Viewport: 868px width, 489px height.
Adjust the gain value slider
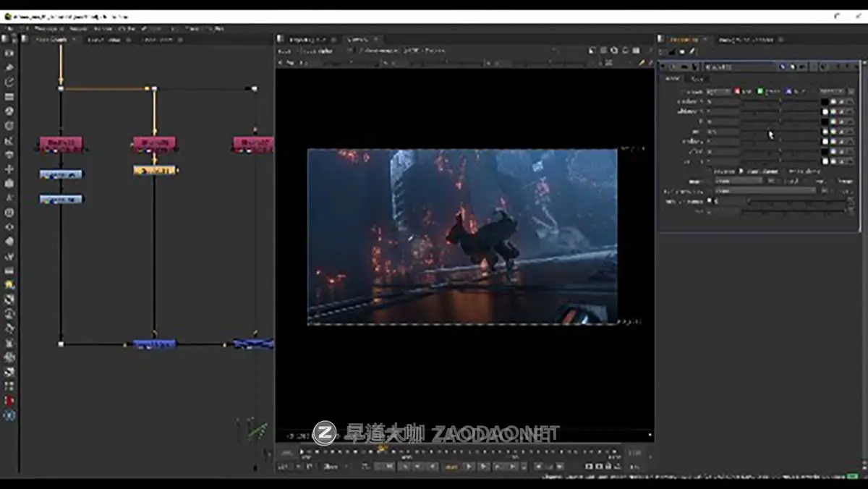pos(780,132)
